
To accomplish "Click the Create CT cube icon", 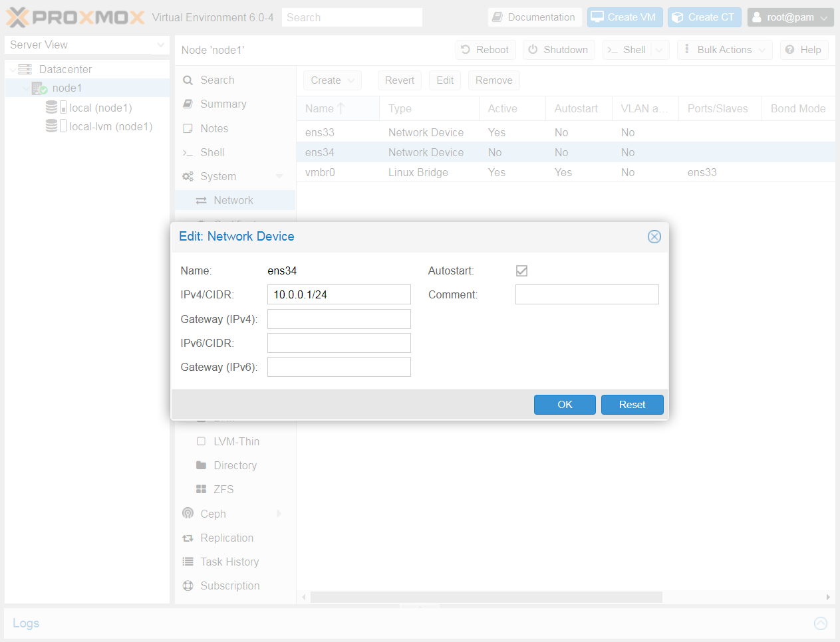I will click(678, 17).
